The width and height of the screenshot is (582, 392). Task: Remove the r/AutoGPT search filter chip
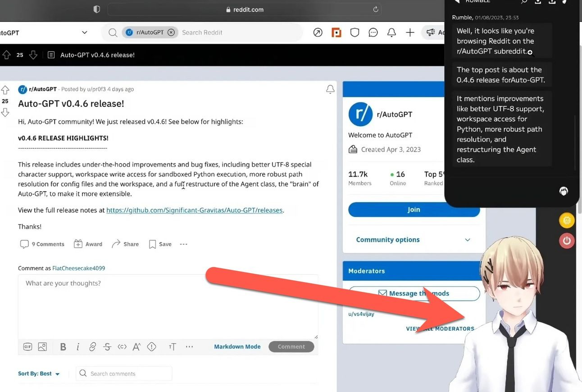pos(171,32)
